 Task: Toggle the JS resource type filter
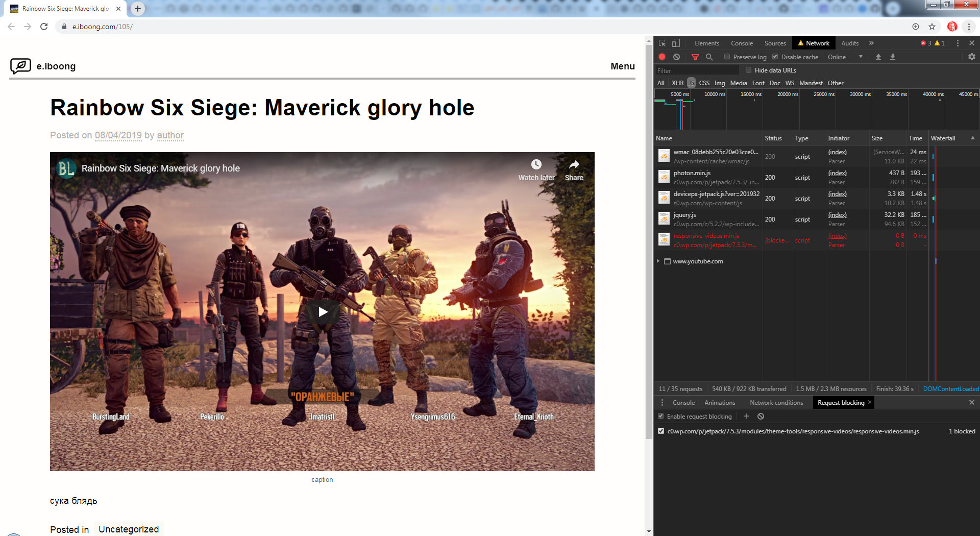[691, 83]
